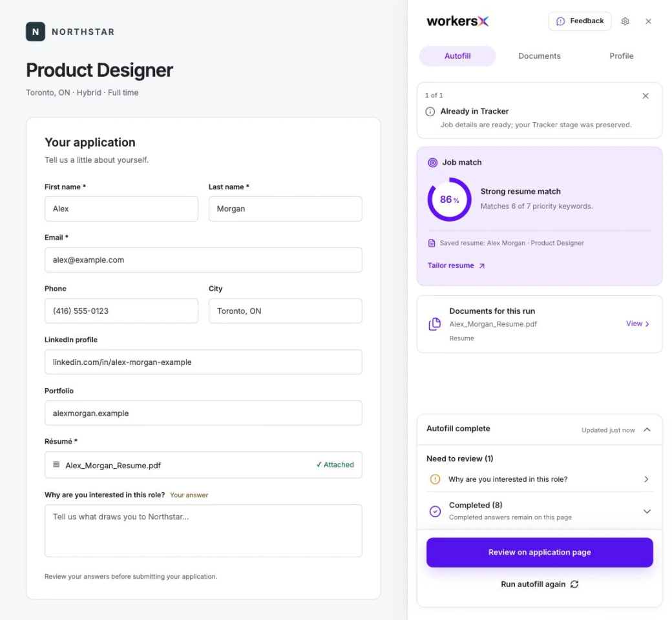Close the workersX side panel
This screenshot has height=620, width=672.
[x=648, y=21]
